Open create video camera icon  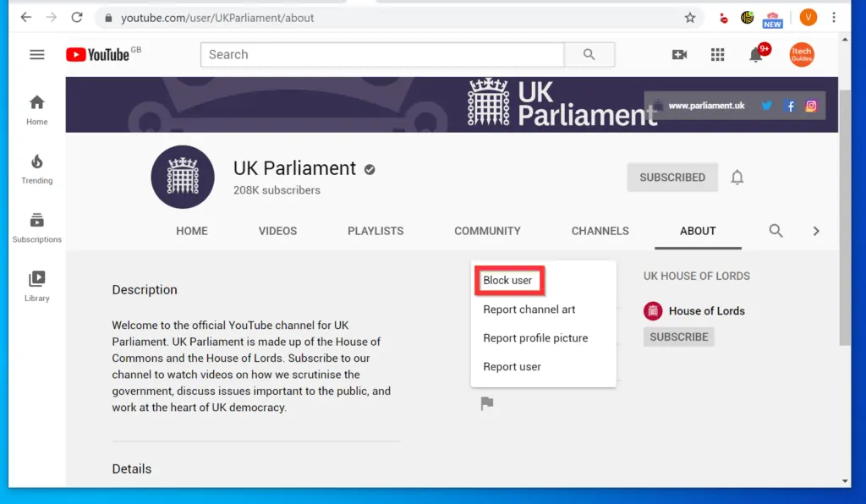(x=679, y=54)
